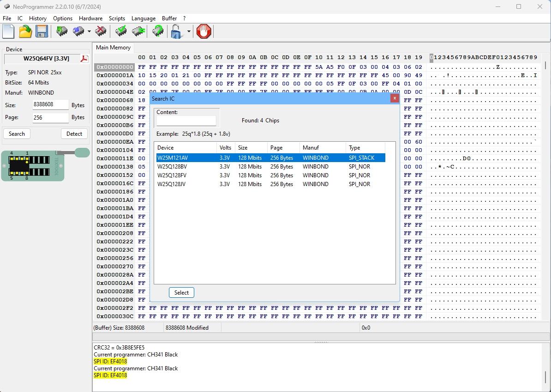Click the SPI_STACK type cell
551x392 pixels.
pos(362,158)
